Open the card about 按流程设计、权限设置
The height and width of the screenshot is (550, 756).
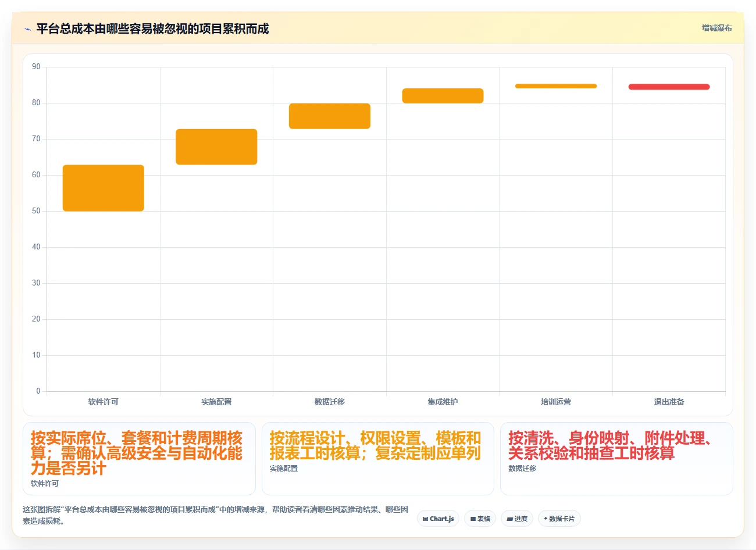[x=378, y=459]
